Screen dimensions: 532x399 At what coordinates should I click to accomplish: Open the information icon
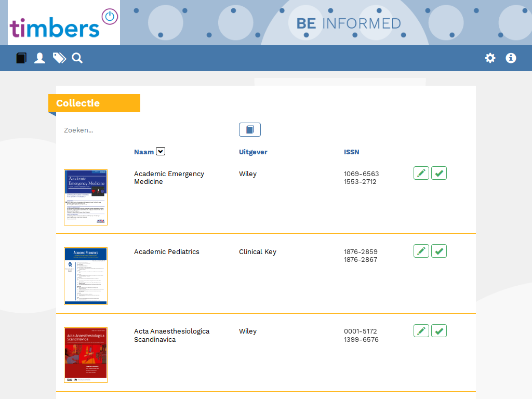point(511,58)
